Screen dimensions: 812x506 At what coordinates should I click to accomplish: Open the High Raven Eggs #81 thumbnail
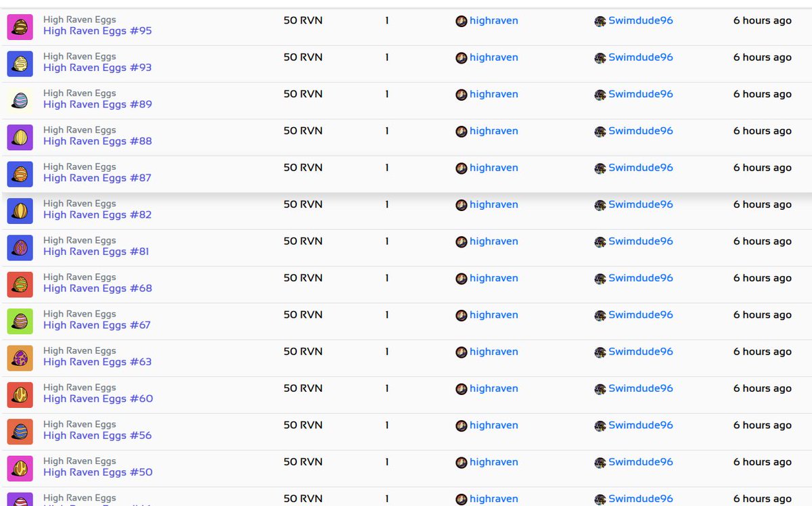pos(20,248)
